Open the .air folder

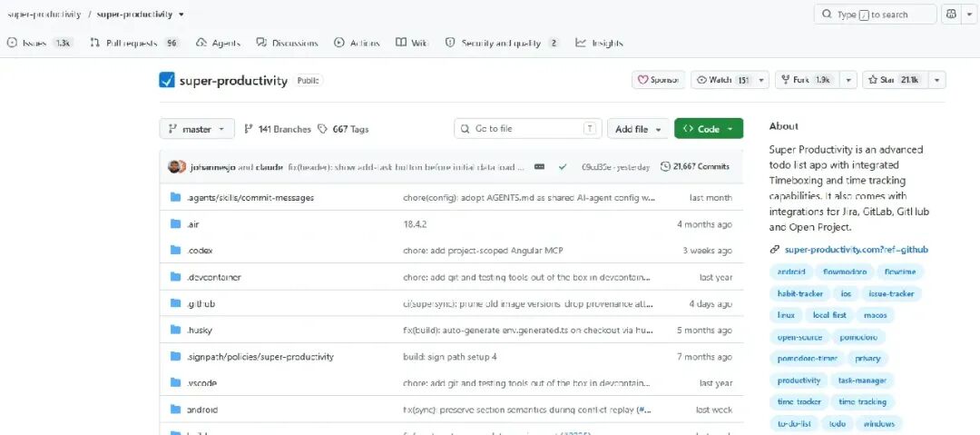[193, 224]
